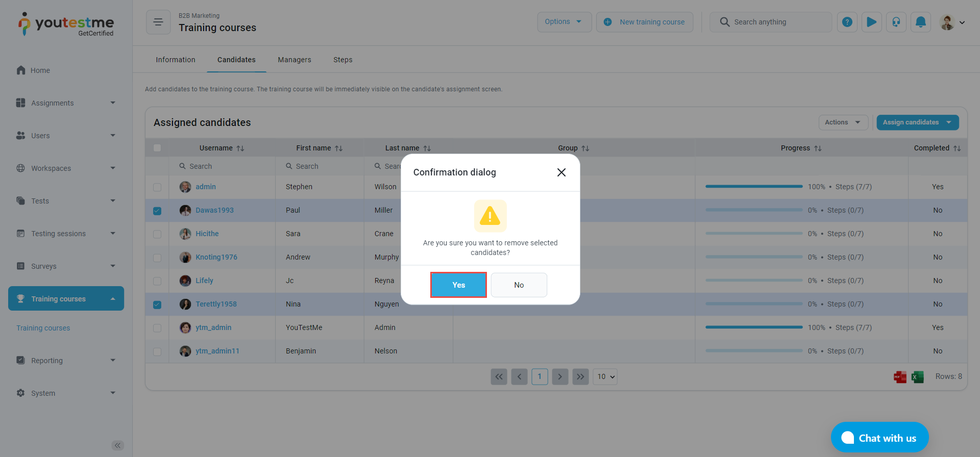
Task: Click the play video tutorial icon
Action: pos(871,22)
